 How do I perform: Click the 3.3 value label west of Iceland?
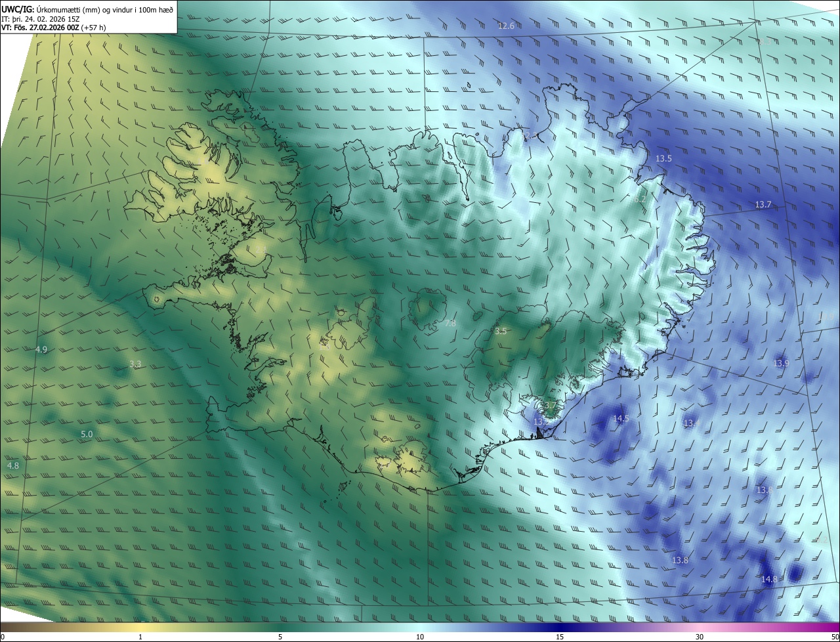135,364
